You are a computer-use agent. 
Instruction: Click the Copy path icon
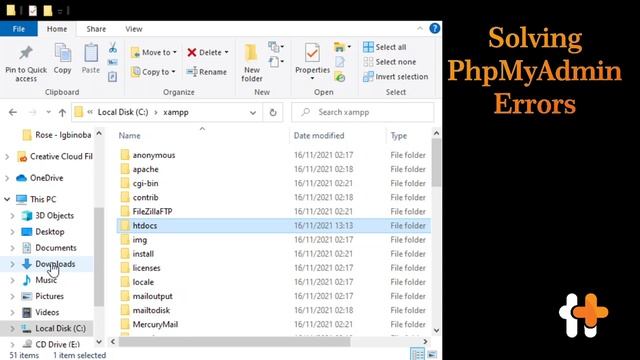point(112,62)
